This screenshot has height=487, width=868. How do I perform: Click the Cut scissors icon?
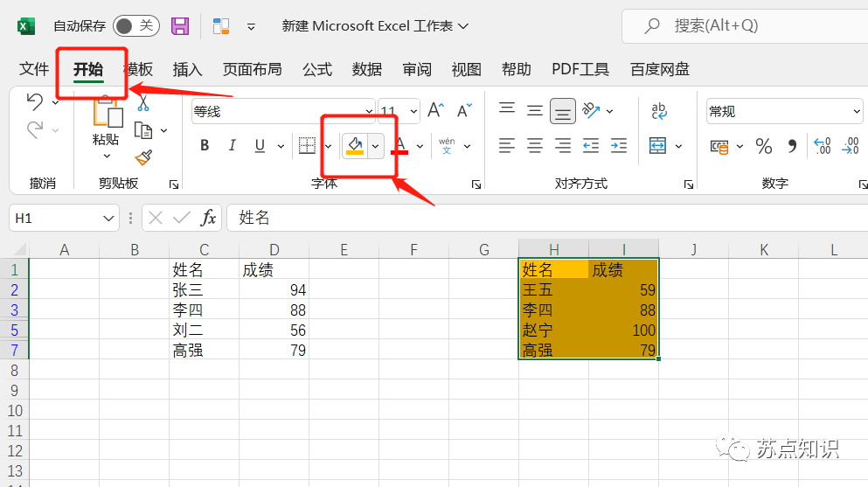tap(143, 103)
